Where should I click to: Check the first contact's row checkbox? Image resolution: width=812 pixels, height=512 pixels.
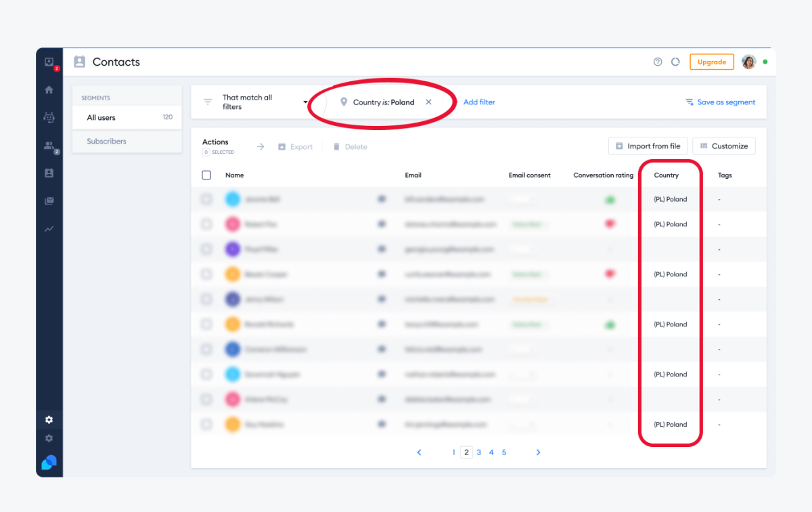coord(206,199)
